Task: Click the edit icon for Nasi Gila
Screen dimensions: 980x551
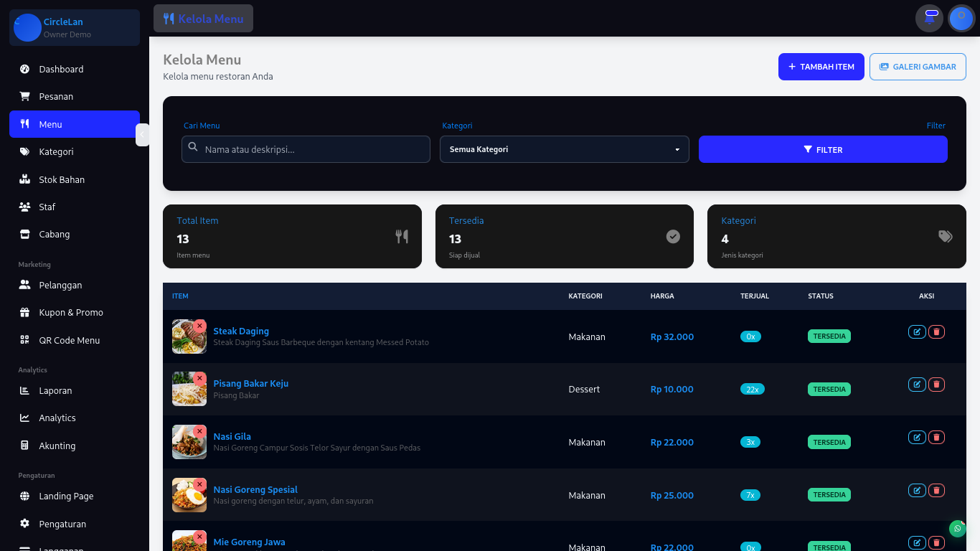Action: point(917,437)
